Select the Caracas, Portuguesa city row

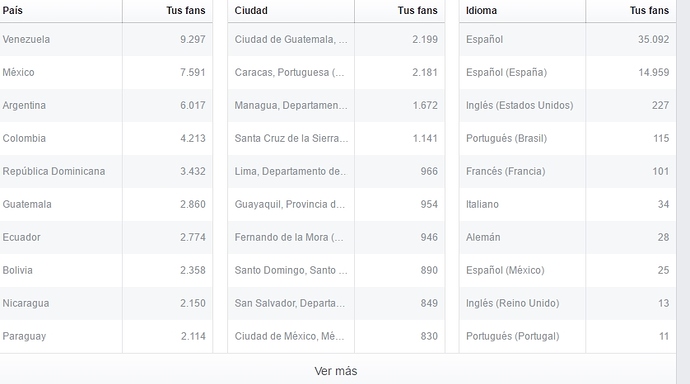[x=336, y=72]
